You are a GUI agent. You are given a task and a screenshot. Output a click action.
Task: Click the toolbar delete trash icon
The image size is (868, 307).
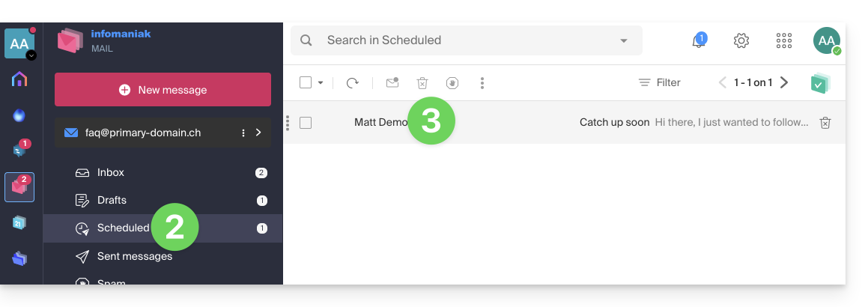[x=422, y=83]
